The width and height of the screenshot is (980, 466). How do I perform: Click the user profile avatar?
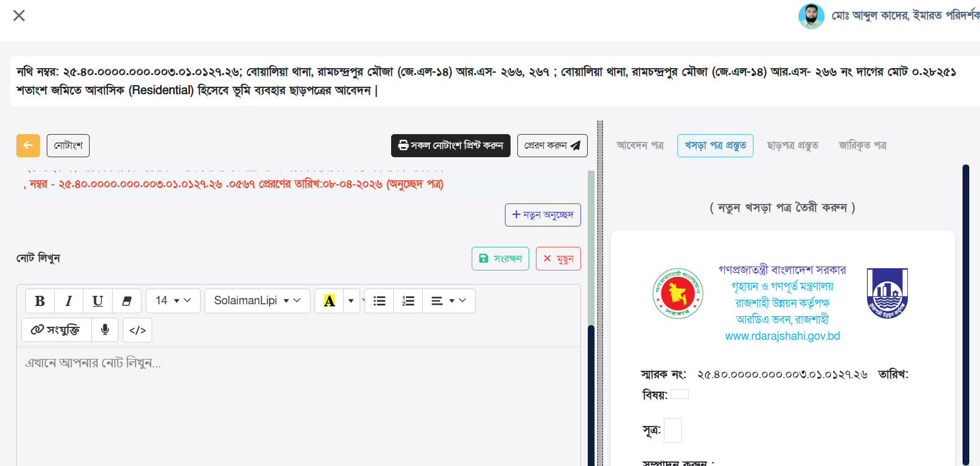pyautogui.click(x=811, y=16)
